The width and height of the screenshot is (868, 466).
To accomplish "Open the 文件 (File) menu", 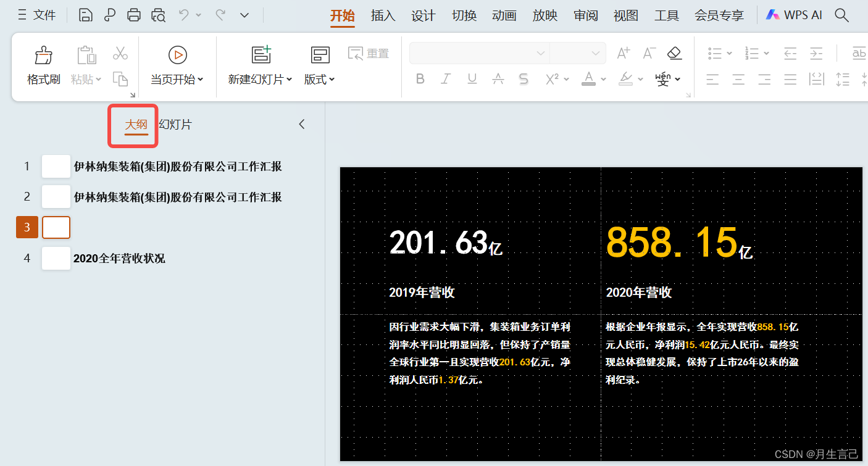I will pyautogui.click(x=36, y=15).
